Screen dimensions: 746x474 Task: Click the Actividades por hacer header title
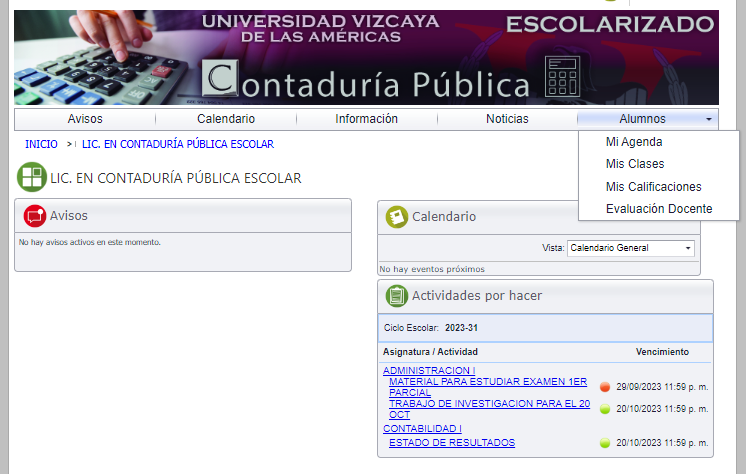(x=477, y=296)
